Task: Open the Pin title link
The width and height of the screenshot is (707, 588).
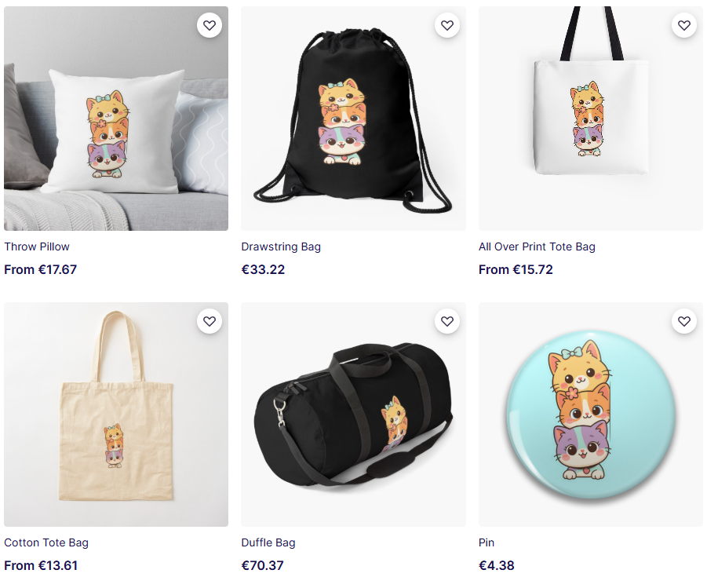Action: coord(487,543)
